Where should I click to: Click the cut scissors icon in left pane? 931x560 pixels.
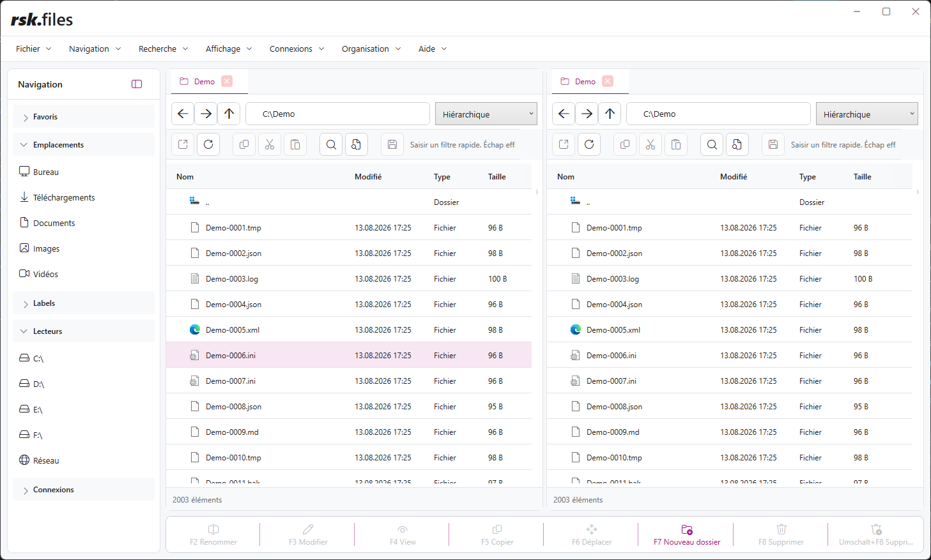(270, 144)
